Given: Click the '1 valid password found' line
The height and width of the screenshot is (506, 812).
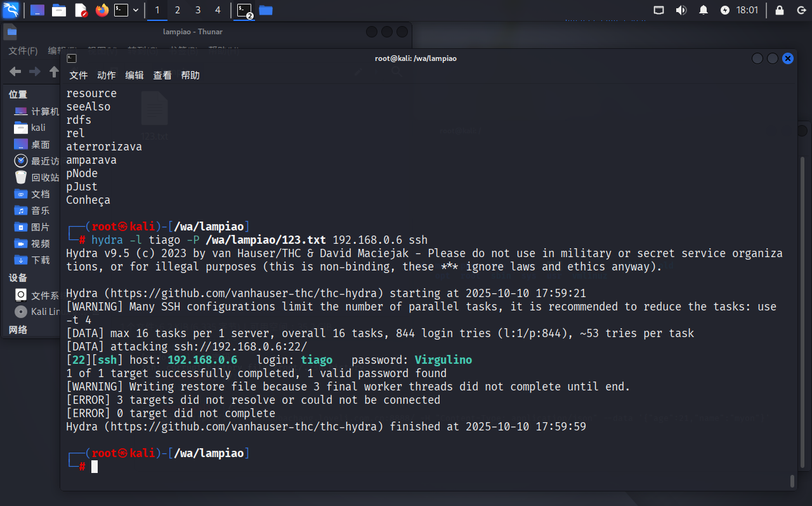Looking at the screenshot, I should [256, 373].
